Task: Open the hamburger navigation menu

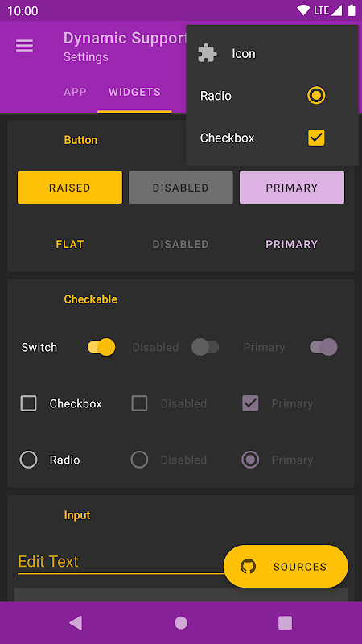Action: (x=24, y=46)
